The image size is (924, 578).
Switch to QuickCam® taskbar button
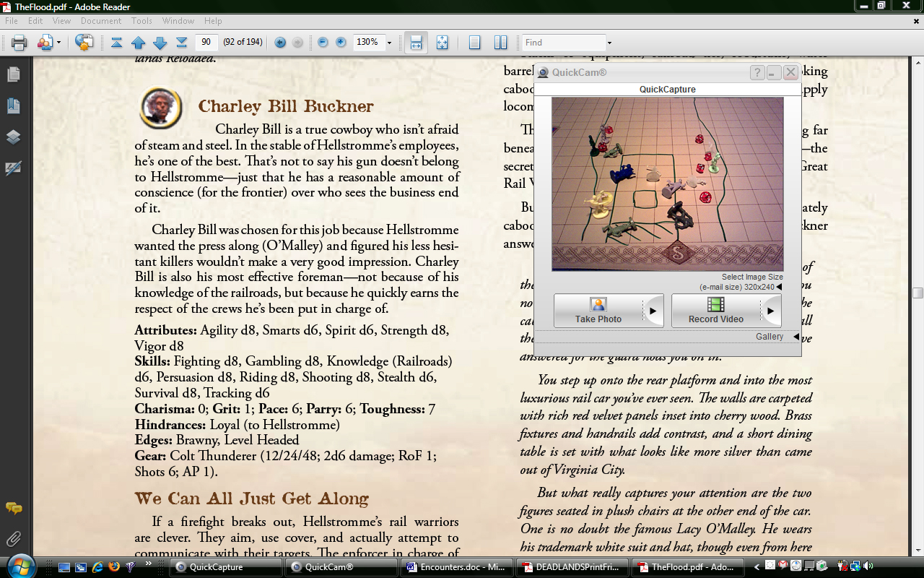(x=341, y=568)
